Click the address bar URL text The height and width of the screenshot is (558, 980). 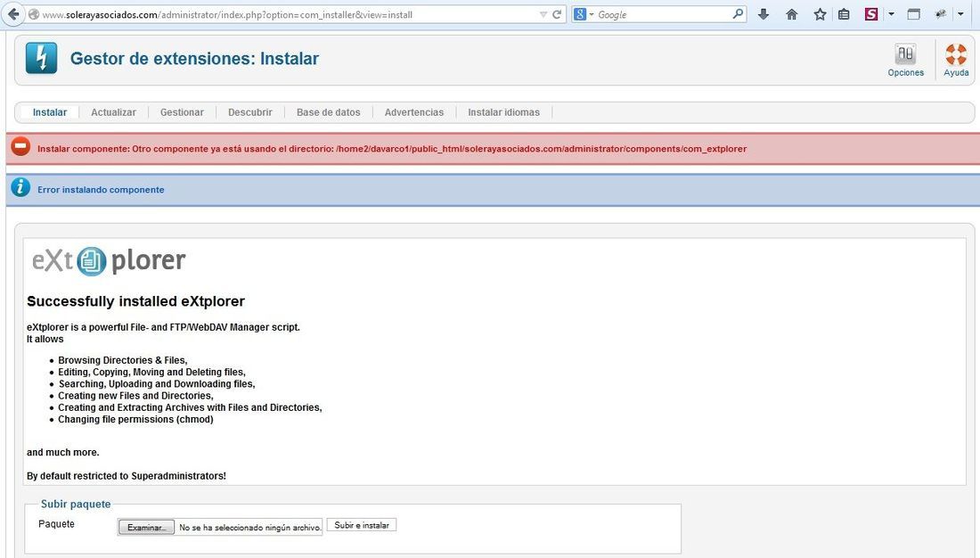[x=227, y=14]
